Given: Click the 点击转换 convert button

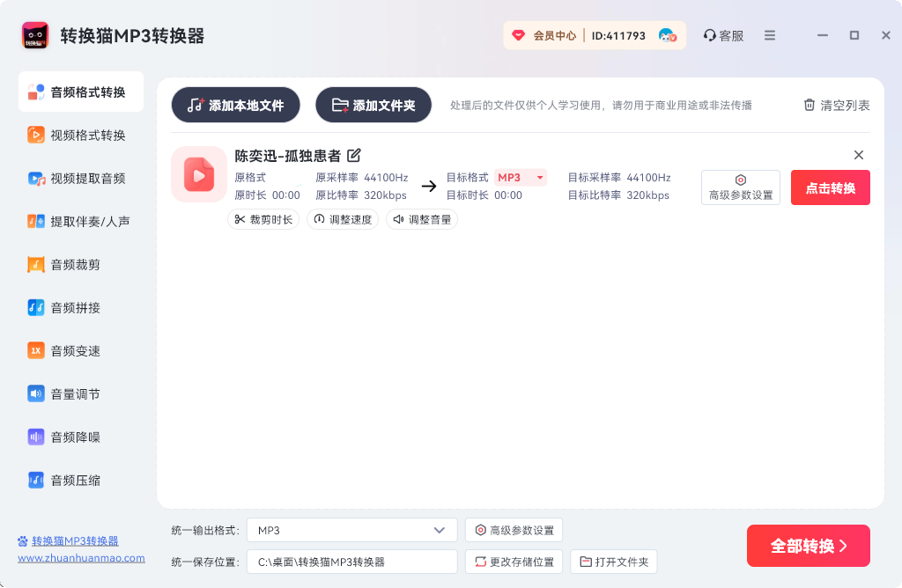Looking at the screenshot, I should pos(830,187).
